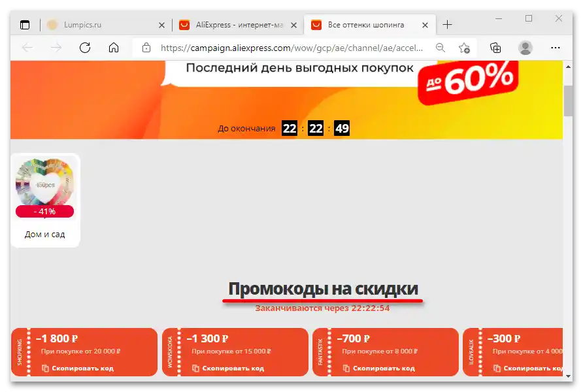Screen dimensions: 583x392
Task: Copy the -1 300 ₽ promo code
Action: 233,368
